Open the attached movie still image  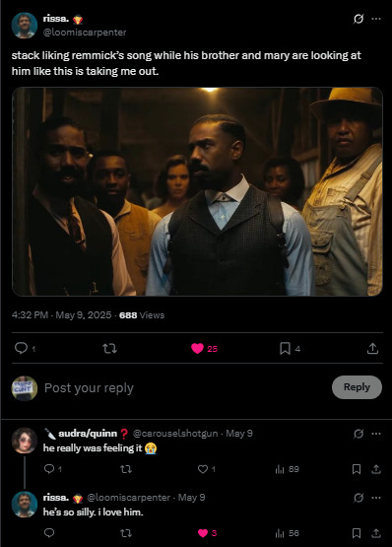pos(197,191)
